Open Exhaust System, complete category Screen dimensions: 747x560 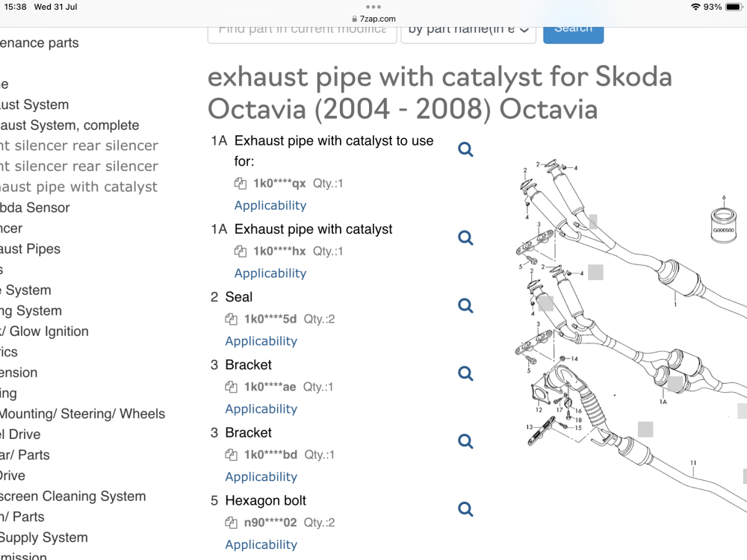point(69,125)
